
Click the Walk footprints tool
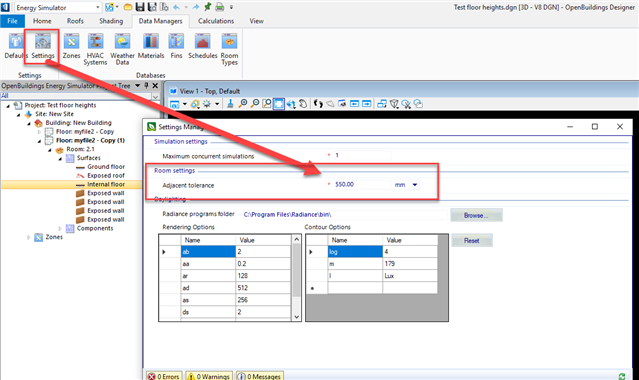click(318, 104)
